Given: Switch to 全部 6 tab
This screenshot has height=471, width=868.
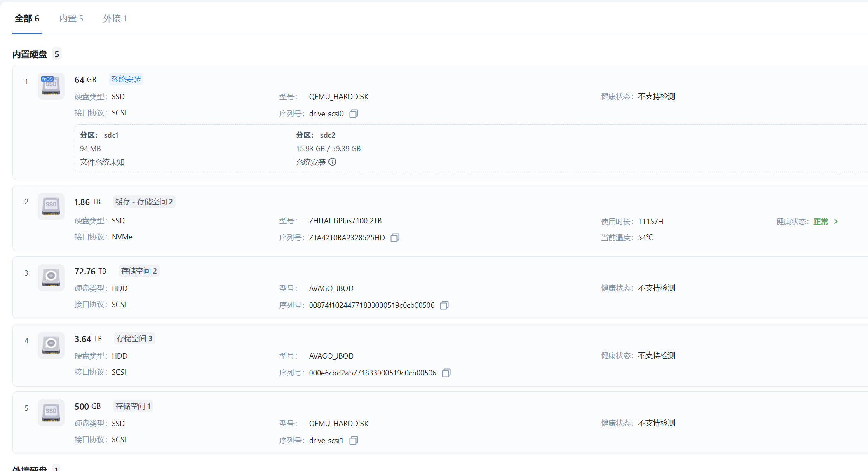Looking at the screenshot, I should [x=27, y=19].
